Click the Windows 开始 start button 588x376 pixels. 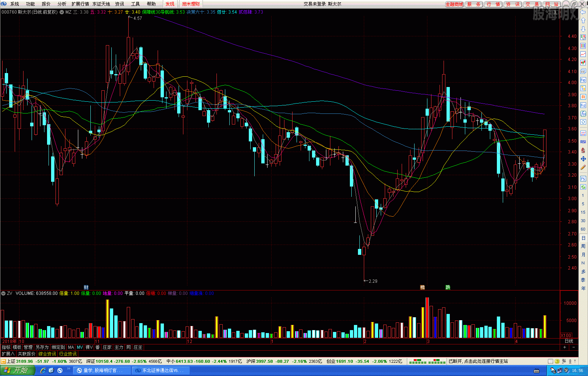(x=18, y=370)
